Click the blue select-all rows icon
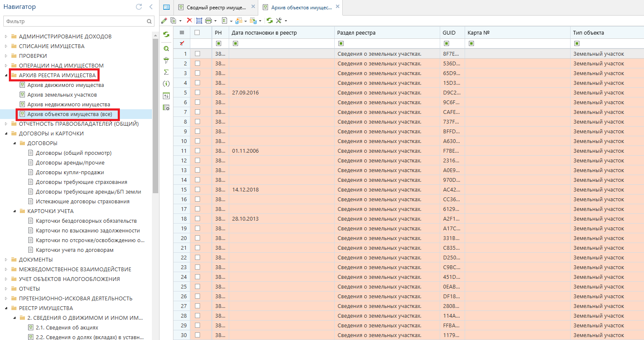This screenshot has width=644, height=340. (199, 20)
